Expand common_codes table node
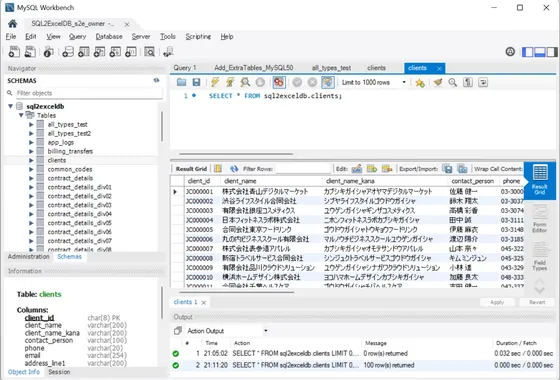This screenshot has height=380, width=560. point(31,169)
